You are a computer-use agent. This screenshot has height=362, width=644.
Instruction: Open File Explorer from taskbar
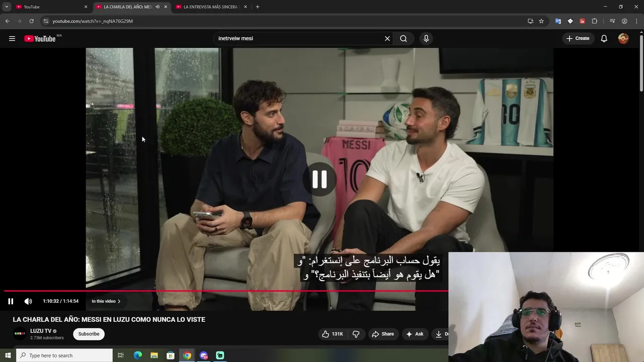[154, 355]
